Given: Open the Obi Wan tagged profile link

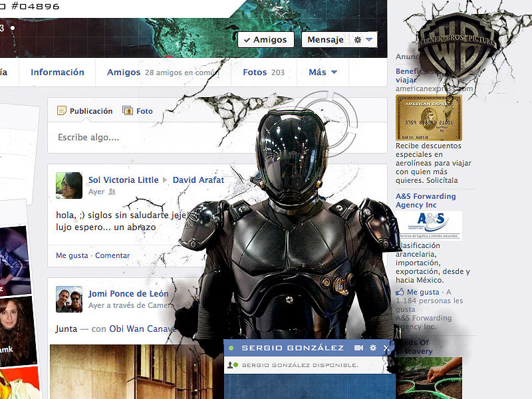Looking at the screenshot, I should (x=142, y=329).
